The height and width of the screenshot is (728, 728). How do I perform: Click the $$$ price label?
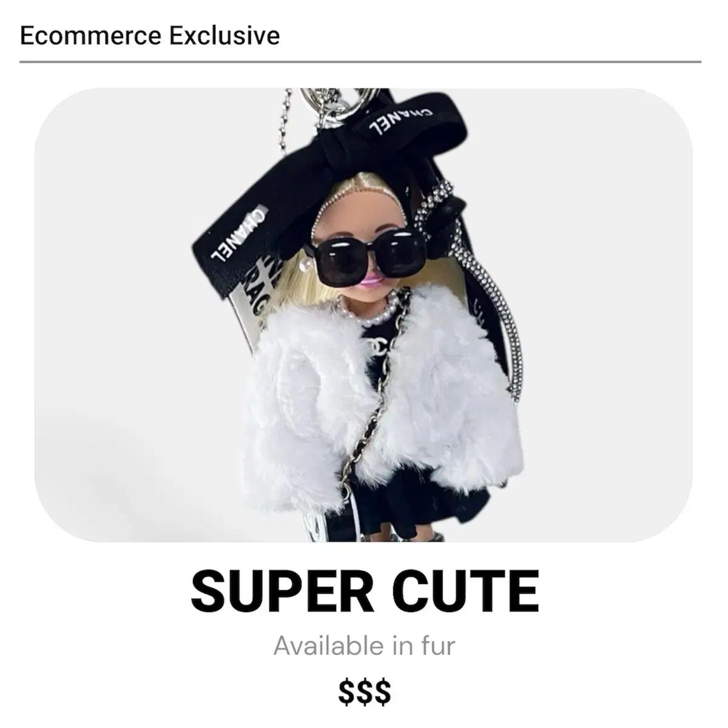(365, 691)
